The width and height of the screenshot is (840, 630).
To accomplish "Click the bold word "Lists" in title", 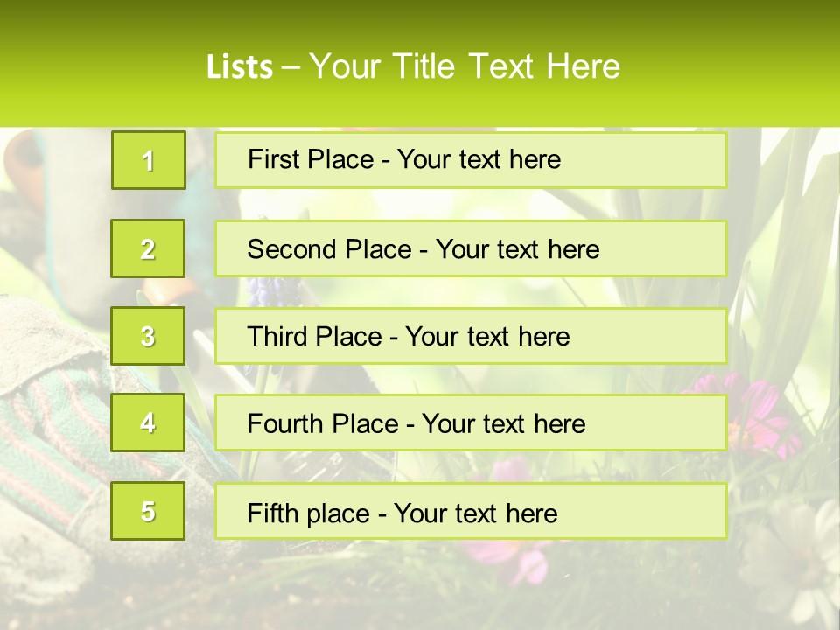I will pyautogui.click(x=239, y=66).
